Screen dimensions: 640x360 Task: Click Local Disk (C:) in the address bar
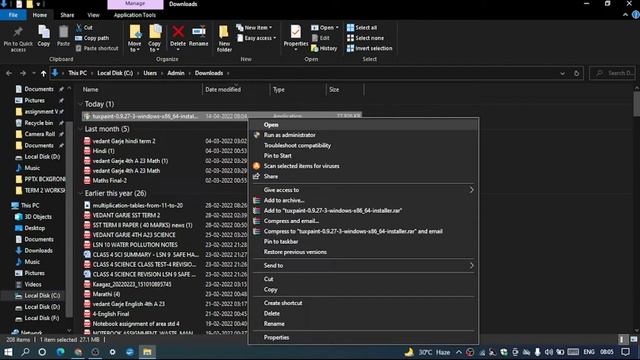pyautogui.click(x=115, y=73)
